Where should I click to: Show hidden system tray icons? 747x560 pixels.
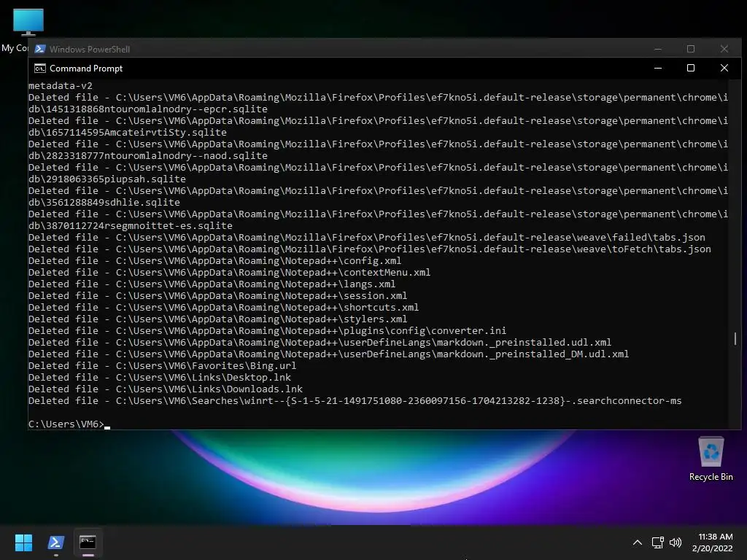[x=638, y=542]
